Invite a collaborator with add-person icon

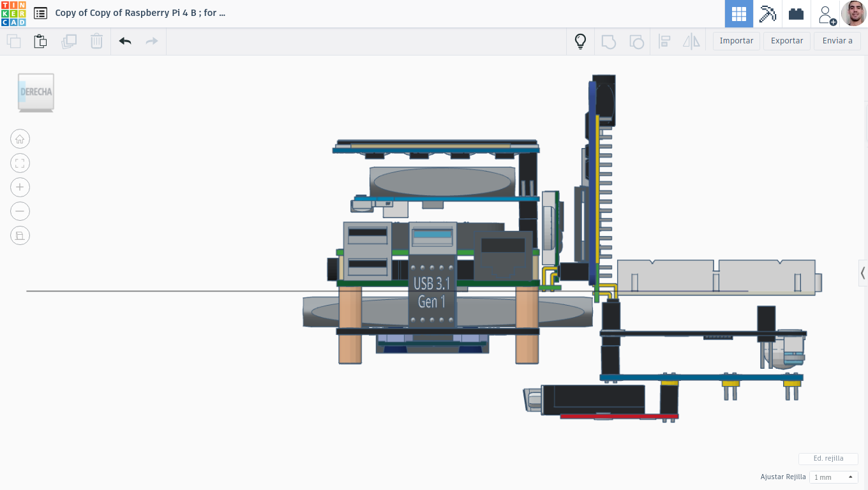pyautogui.click(x=827, y=15)
